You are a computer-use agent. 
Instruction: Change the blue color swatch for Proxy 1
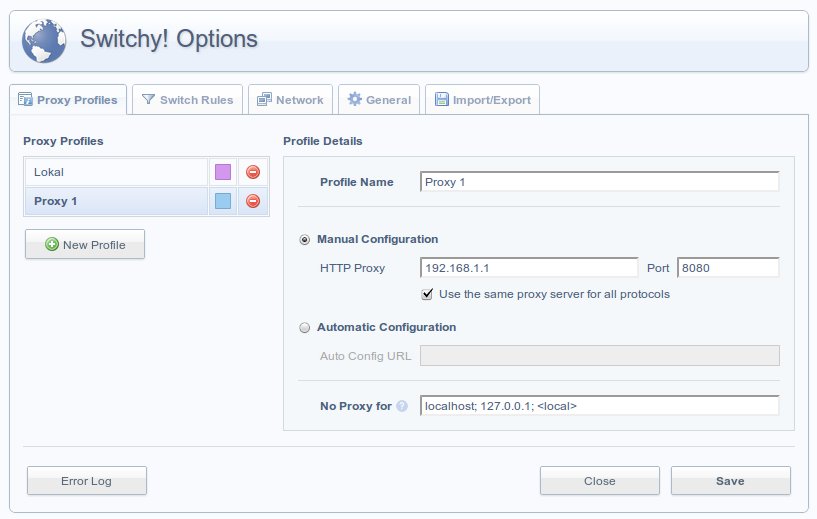coord(223,201)
